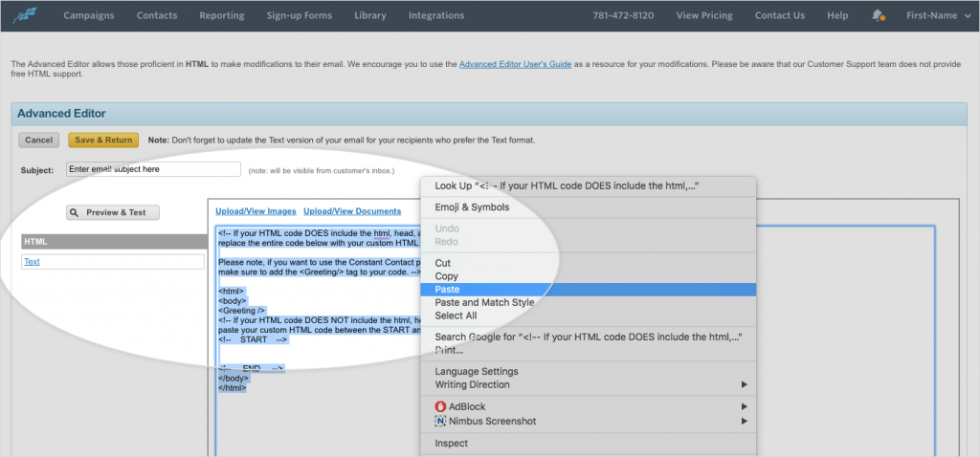This screenshot has height=457, width=980.
Task: Open the Library section
Action: tap(370, 15)
